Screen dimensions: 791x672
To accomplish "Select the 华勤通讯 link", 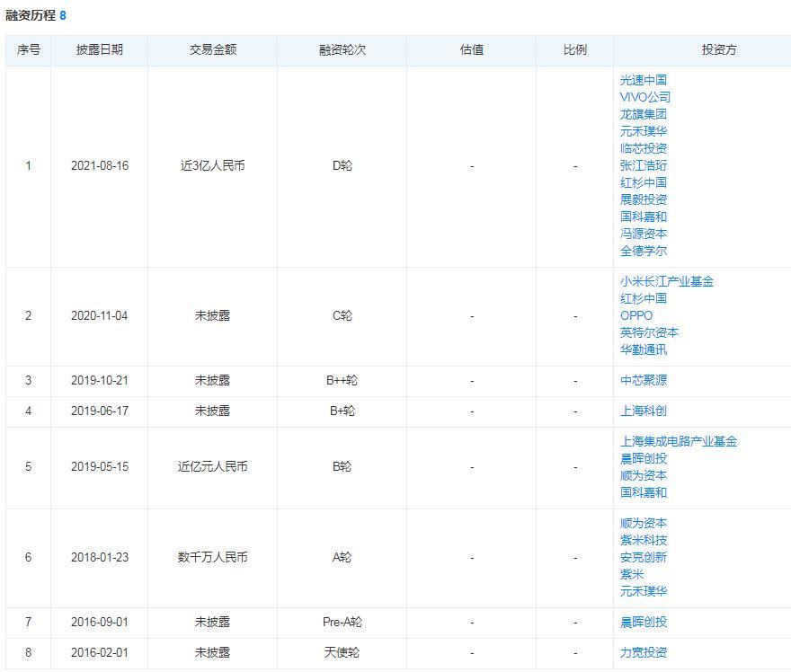I will (643, 349).
